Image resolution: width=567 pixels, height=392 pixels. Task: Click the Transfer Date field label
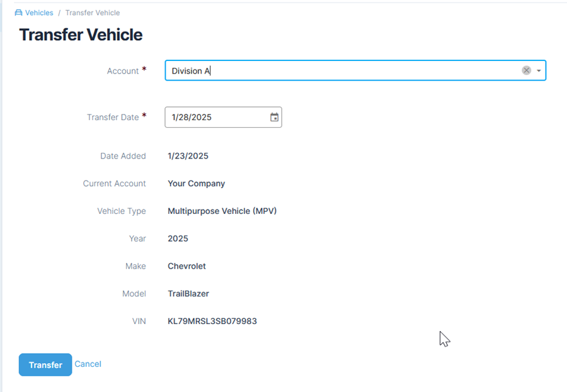[112, 117]
